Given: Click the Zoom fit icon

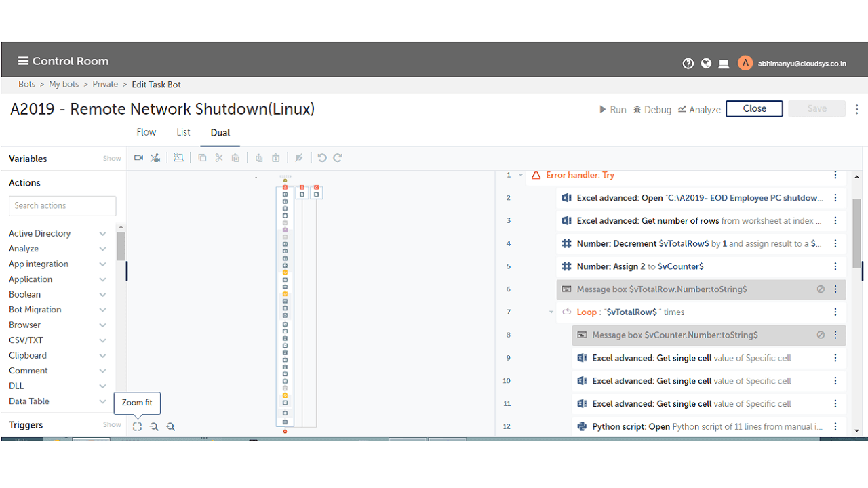Looking at the screenshot, I should tap(137, 426).
